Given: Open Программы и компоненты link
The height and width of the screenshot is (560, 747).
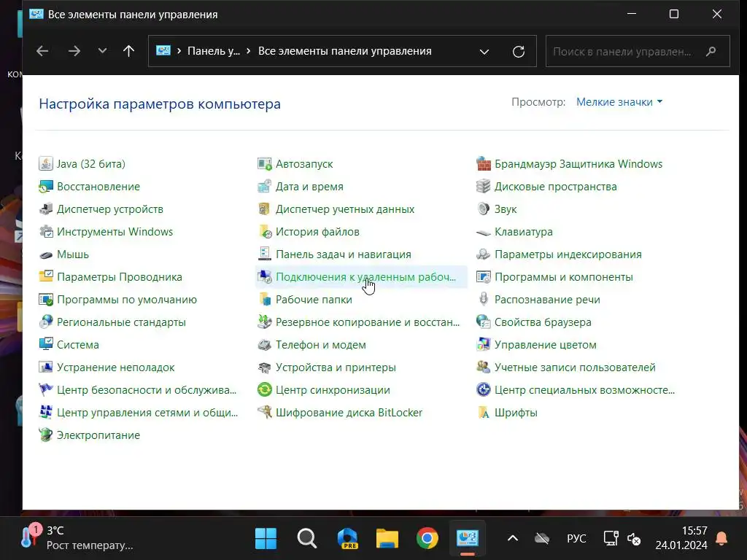Looking at the screenshot, I should [564, 277].
